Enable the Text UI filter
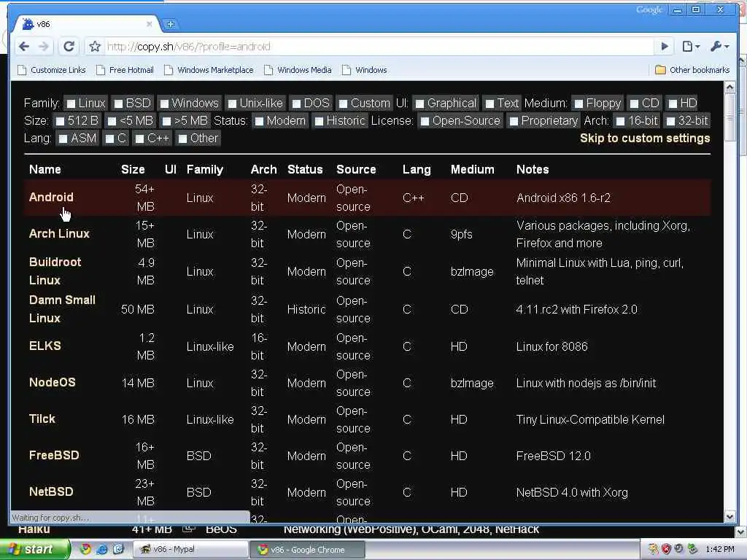Viewport: 747px width, 560px height. click(489, 104)
